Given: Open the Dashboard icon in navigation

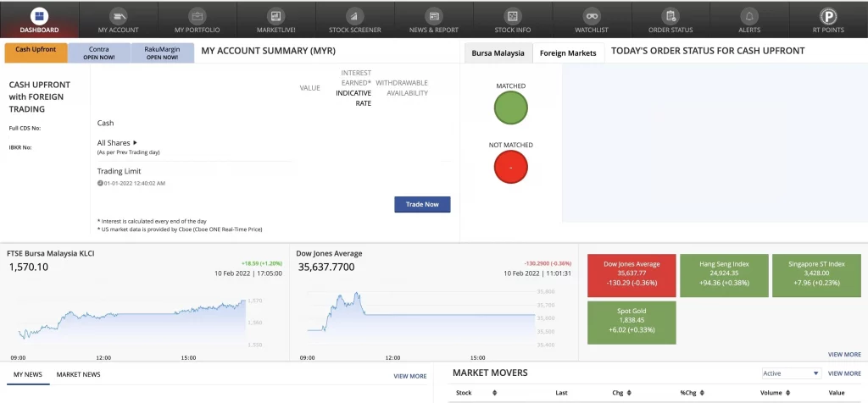Looking at the screenshot, I should (x=39, y=15).
